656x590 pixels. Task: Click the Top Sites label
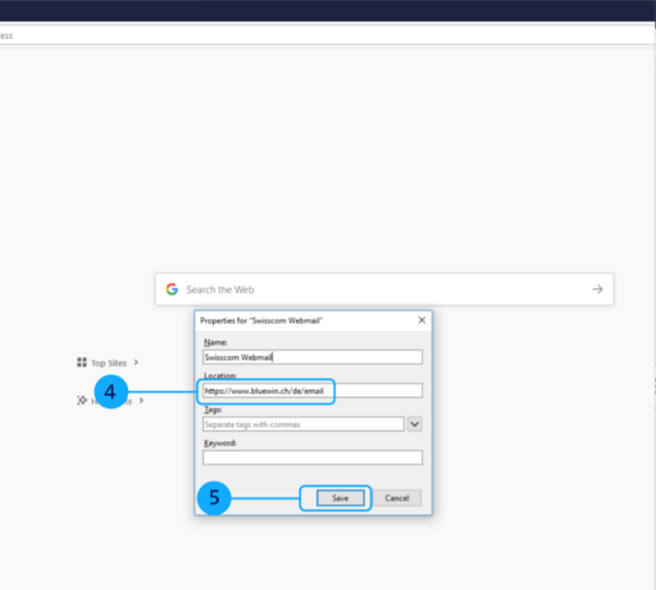[x=109, y=363]
